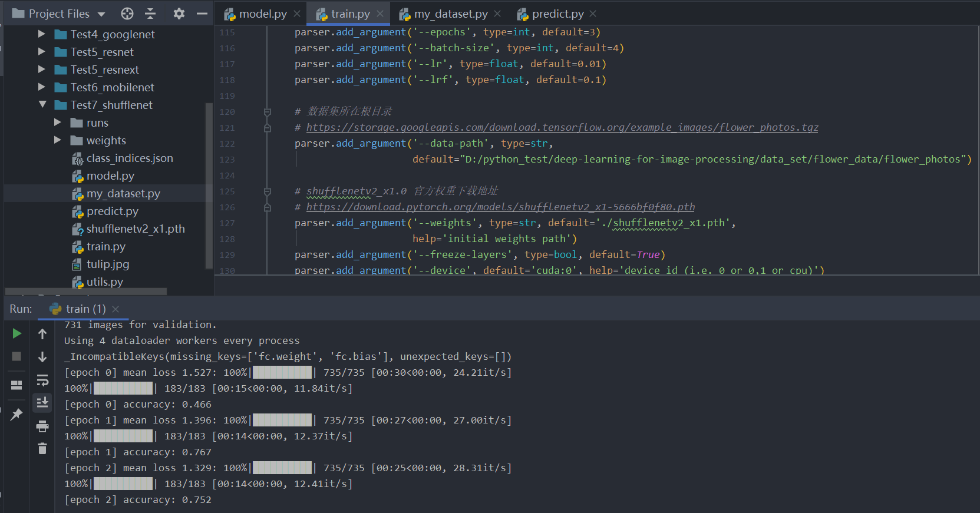Click line number 123 in gutter
Screen dimensions: 980x513
227,160
